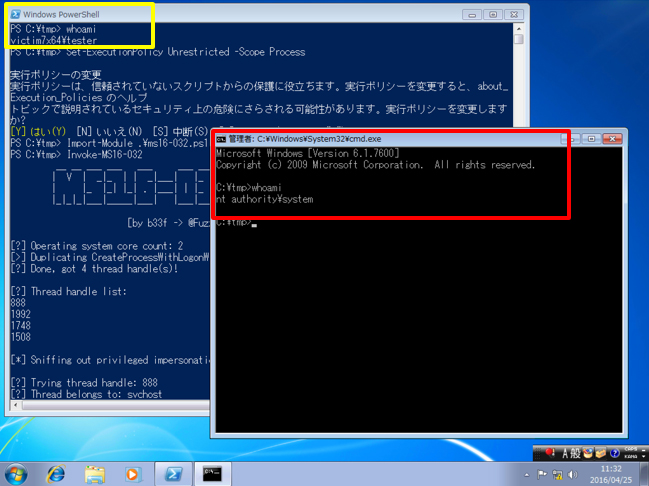The image size is (649, 486).
Task: Click thread handle value '1508'
Action: point(21,337)
